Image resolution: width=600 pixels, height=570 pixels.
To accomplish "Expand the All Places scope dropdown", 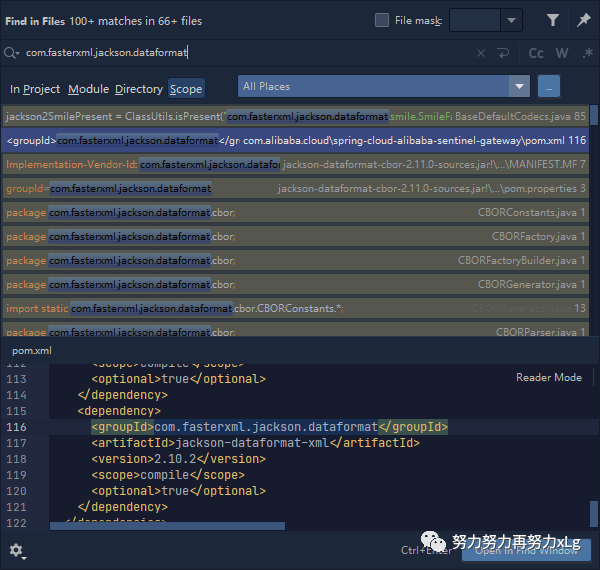I will click(x=518, y=87).
